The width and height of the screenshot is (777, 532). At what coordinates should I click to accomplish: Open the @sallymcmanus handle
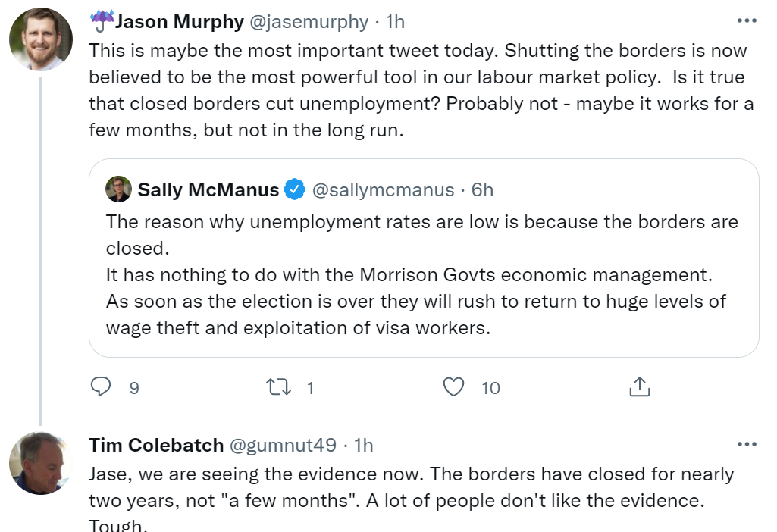(x=383, y=189)
